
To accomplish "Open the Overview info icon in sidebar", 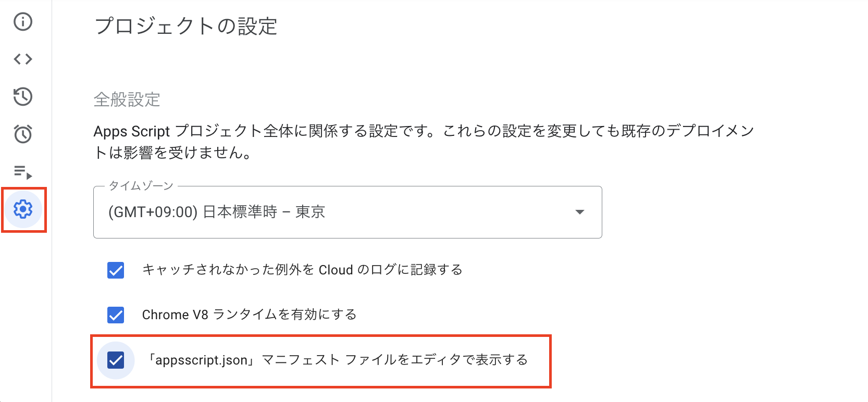I will [x=23, y=22].
